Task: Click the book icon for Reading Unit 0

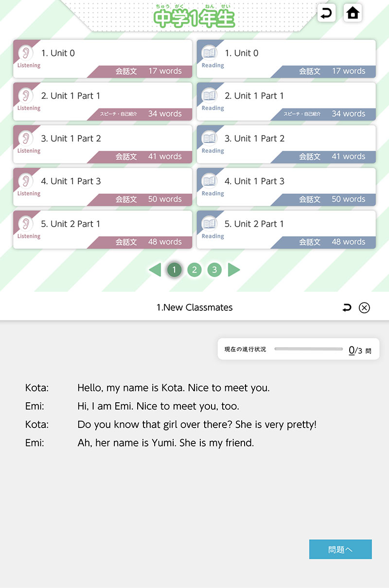Action: click(210, 53)
